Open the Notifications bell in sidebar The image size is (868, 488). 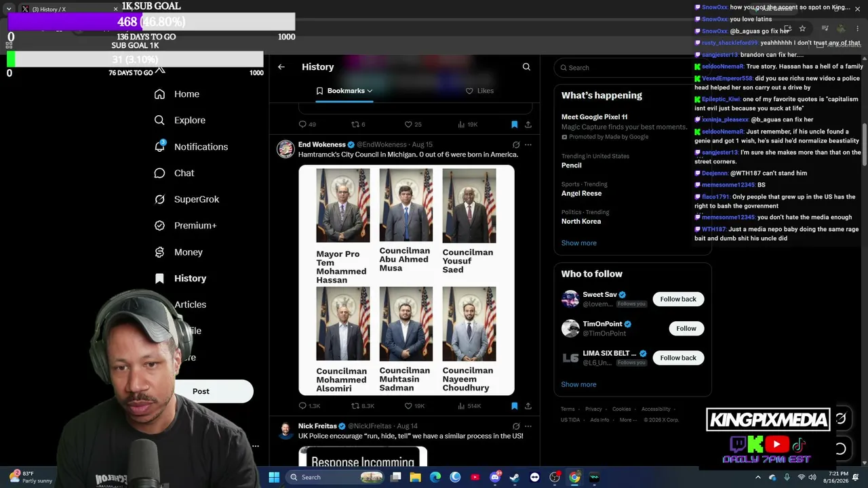159,146
